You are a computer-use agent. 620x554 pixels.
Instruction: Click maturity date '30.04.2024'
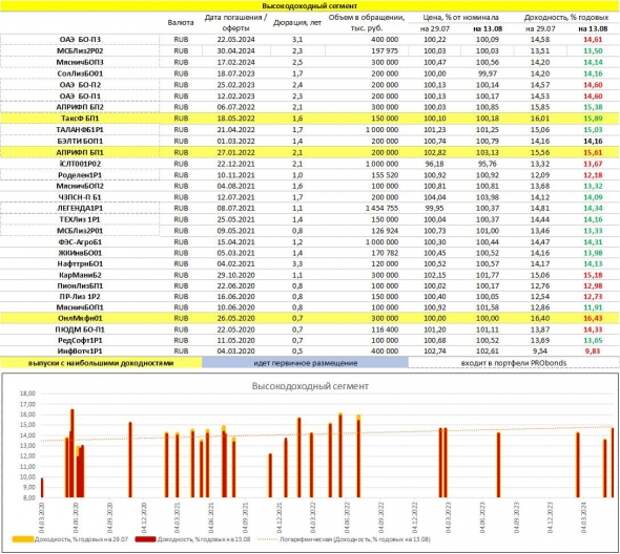pyautogui.click(x=236, y=51)
